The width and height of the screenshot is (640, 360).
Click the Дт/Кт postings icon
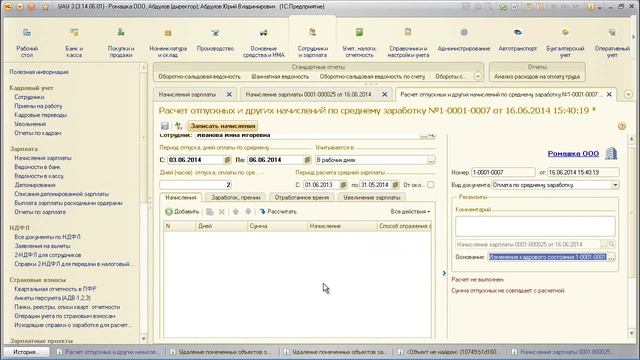click(178, 126)
